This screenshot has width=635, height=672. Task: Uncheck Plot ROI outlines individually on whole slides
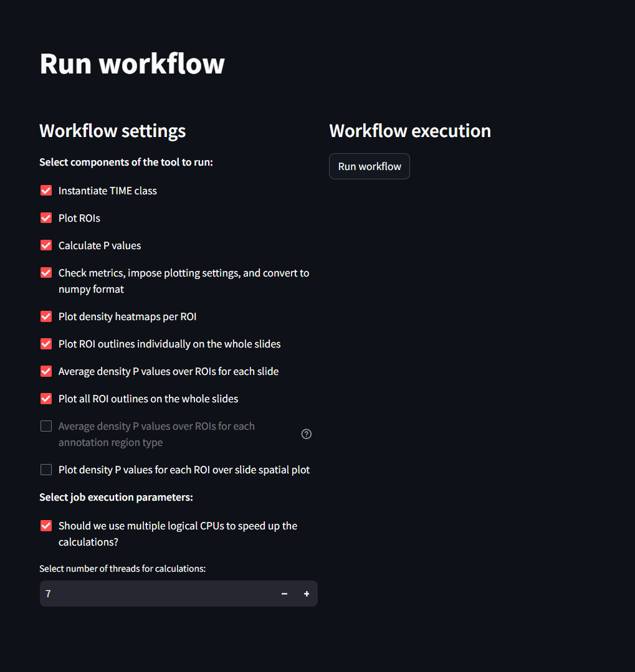point(46,344)
